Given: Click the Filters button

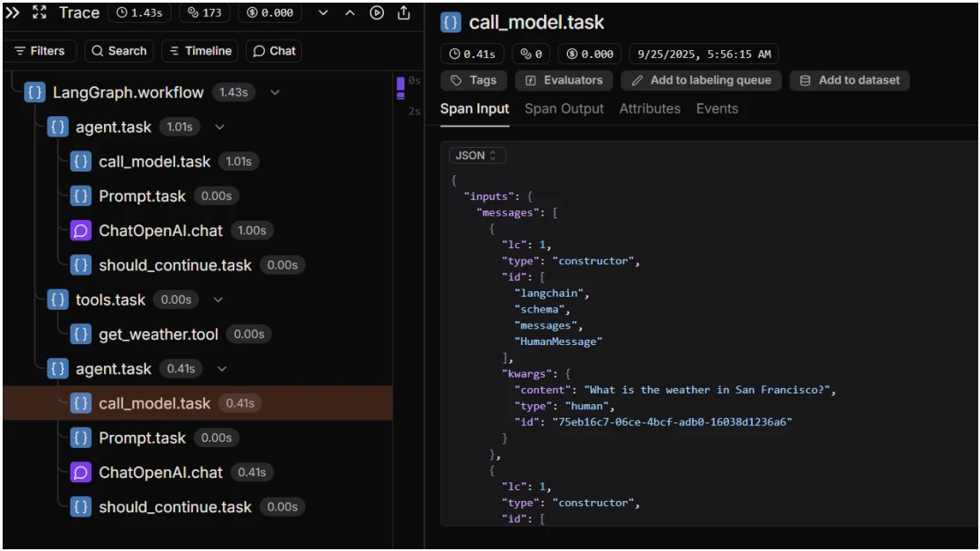Looking at the screenshot, I should [x=40, y=51].
